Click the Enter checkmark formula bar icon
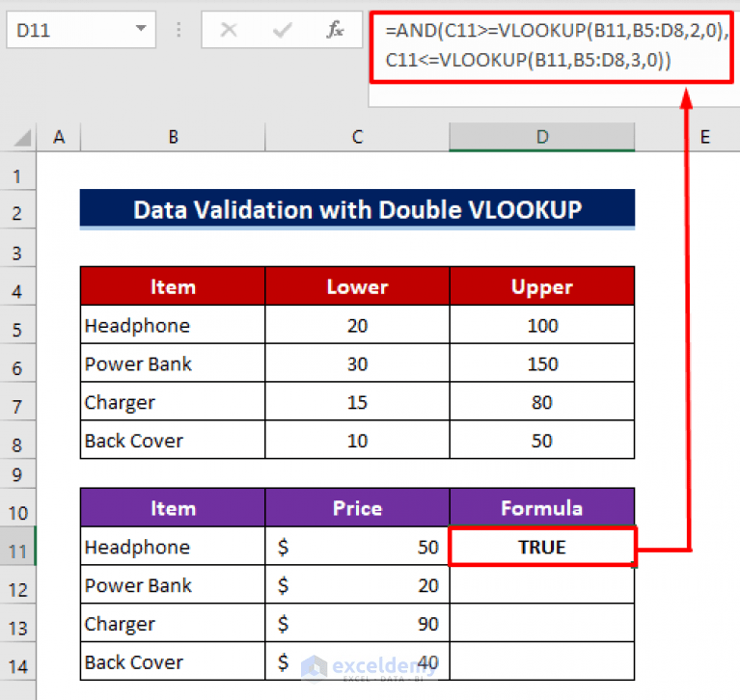This screenshot has width=740, height=700. (x=283, y=30)
